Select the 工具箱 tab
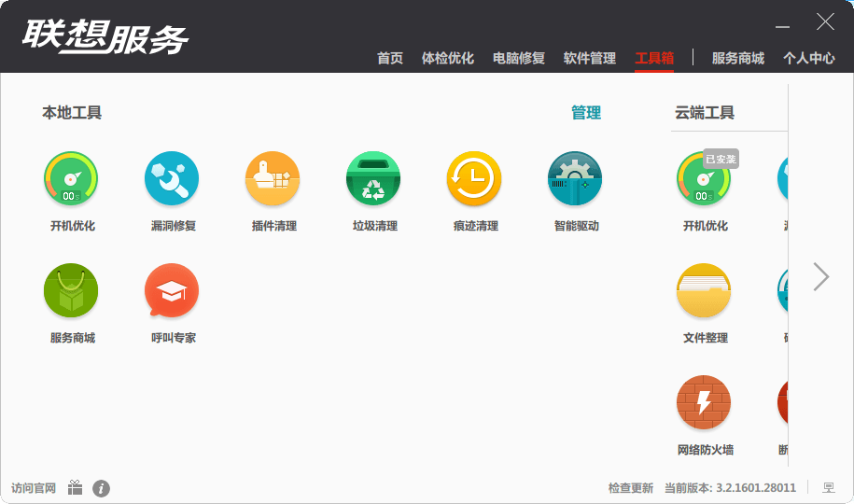The image size is (854, 504). click(654, 58)
